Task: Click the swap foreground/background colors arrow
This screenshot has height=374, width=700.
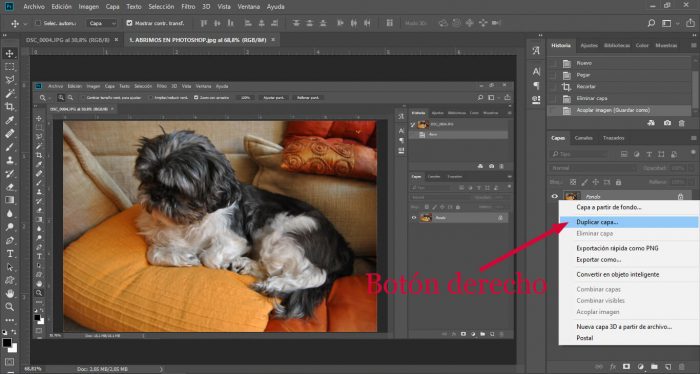Action: click(14, 332)
